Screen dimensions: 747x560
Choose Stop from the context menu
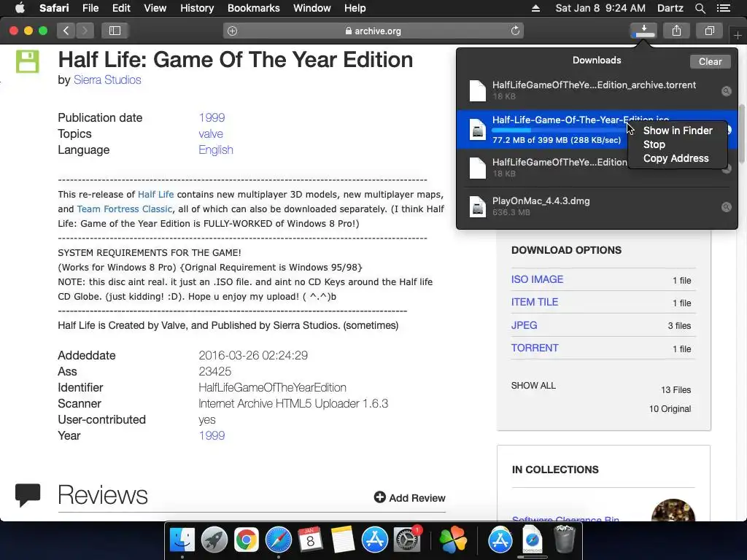pos(678,144)
